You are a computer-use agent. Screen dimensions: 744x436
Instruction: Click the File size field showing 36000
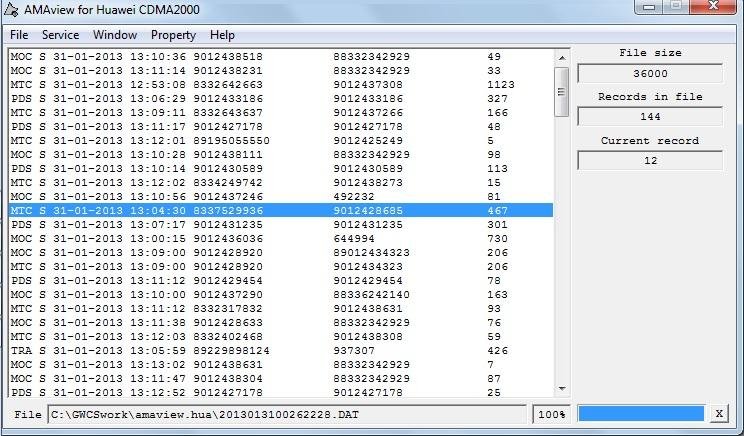pos(650,74)
